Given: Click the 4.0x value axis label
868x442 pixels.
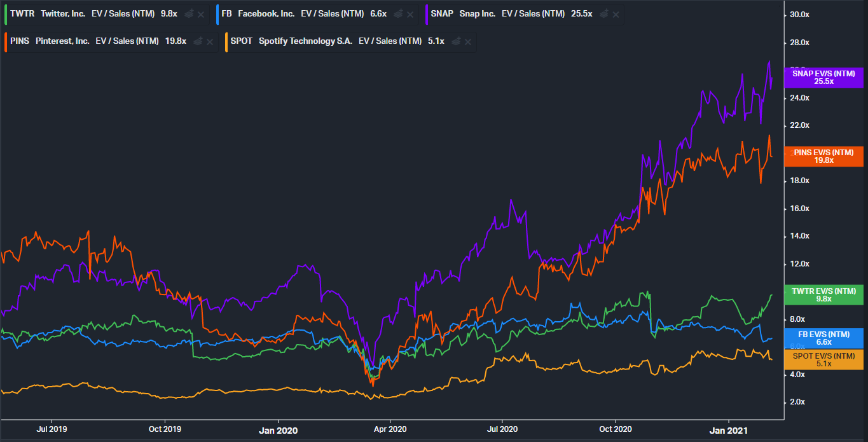Looking at the screenshot, I should [797, 375].
